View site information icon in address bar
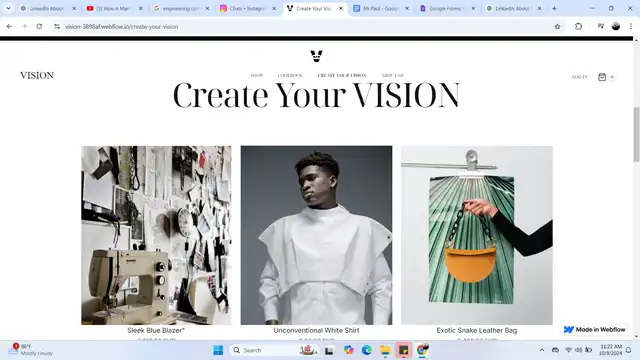The image size is (640, 360). tap(57, 27)
